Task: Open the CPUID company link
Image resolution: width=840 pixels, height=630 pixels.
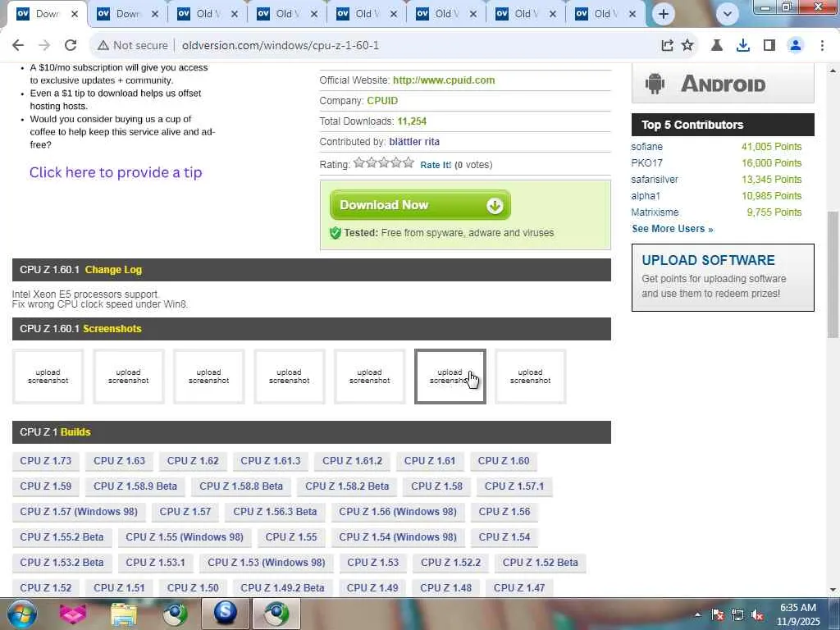Action: pos(382,101)
